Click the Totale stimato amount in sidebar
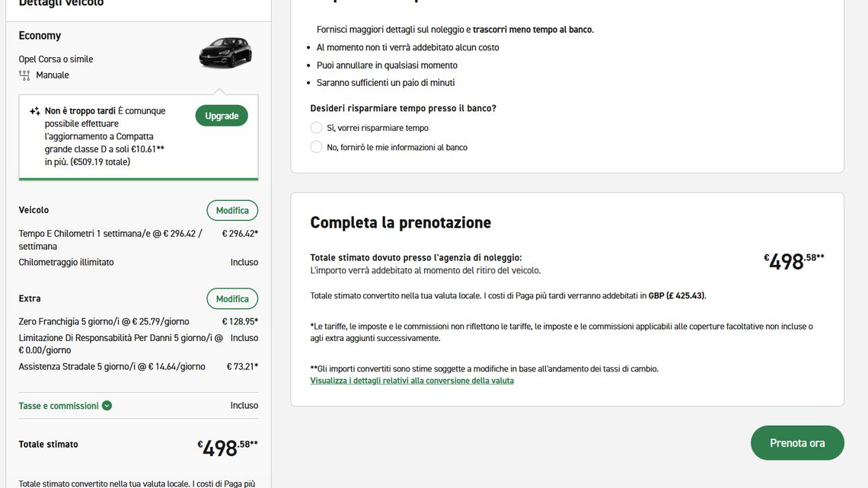The width and height of the screenshot is (868, 488). (228, 448)
